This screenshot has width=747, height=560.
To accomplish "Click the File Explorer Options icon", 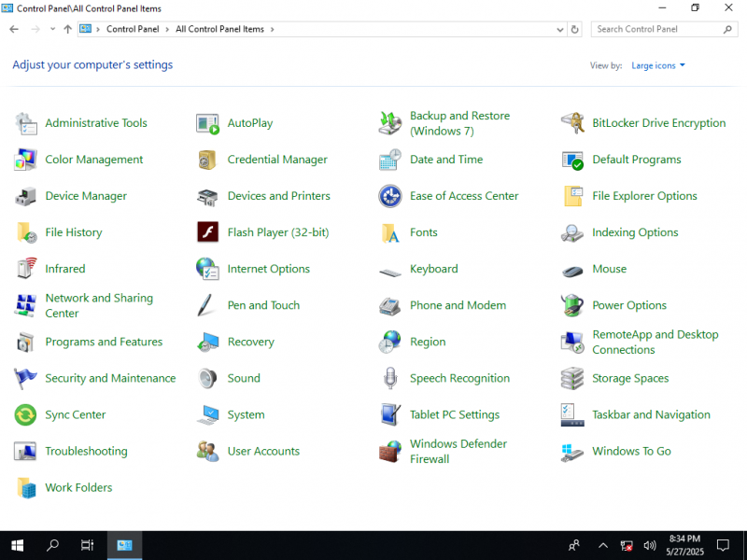I will coord(572,196).
